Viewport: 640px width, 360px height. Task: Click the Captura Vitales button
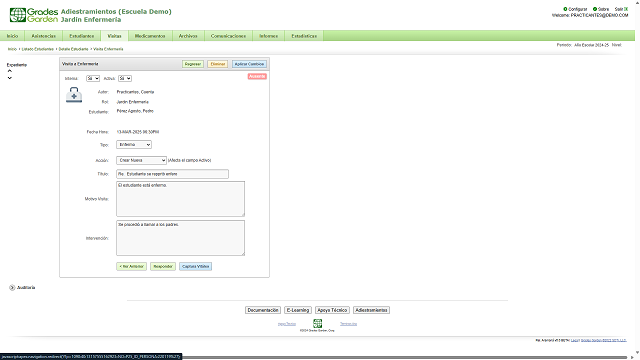[x=196, y=267]
